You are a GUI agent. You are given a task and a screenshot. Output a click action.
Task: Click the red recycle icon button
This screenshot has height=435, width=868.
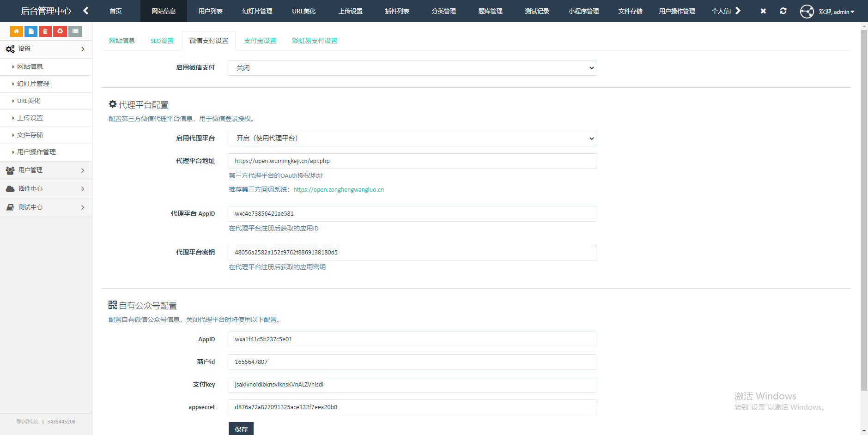click(x=60, y=31)
